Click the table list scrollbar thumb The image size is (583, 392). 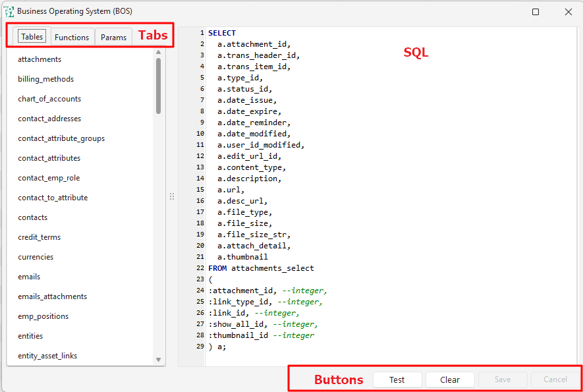[x=158, y=86]
